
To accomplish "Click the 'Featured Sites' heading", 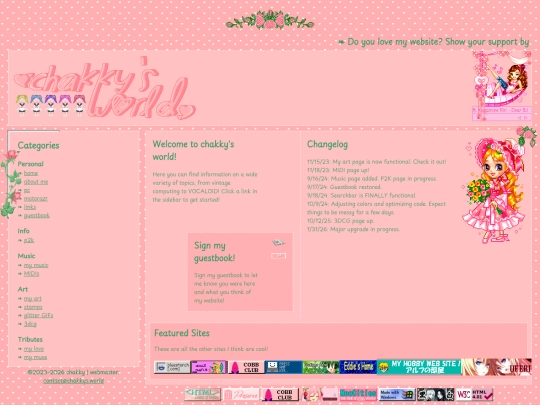I will coord(181,333).
